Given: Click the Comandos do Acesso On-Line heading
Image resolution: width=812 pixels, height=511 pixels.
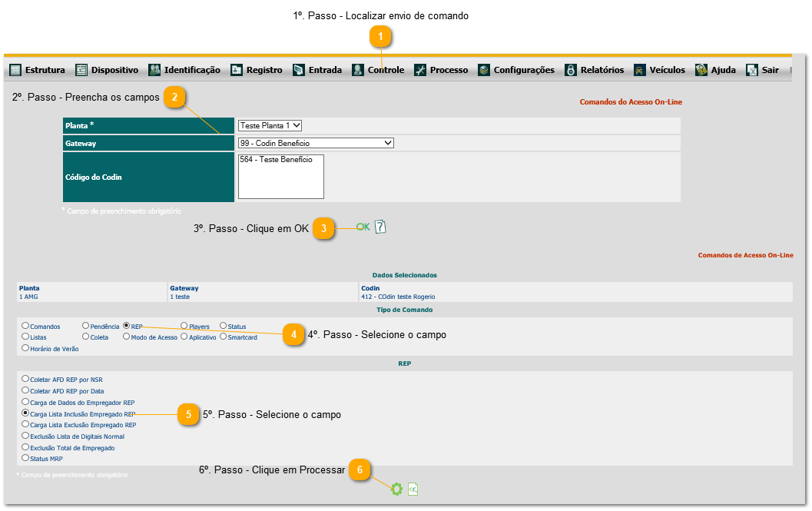Looking at the screenshot, I should coord(631,102).
